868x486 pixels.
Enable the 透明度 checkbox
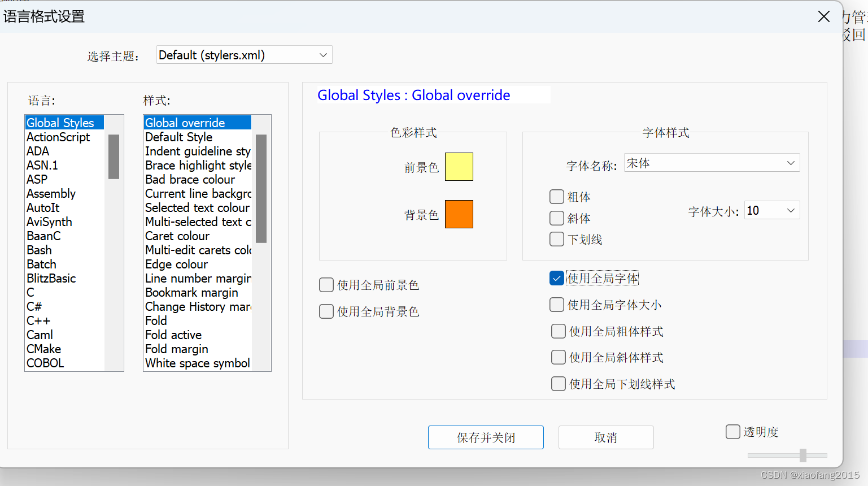click(x=733, y=432)
